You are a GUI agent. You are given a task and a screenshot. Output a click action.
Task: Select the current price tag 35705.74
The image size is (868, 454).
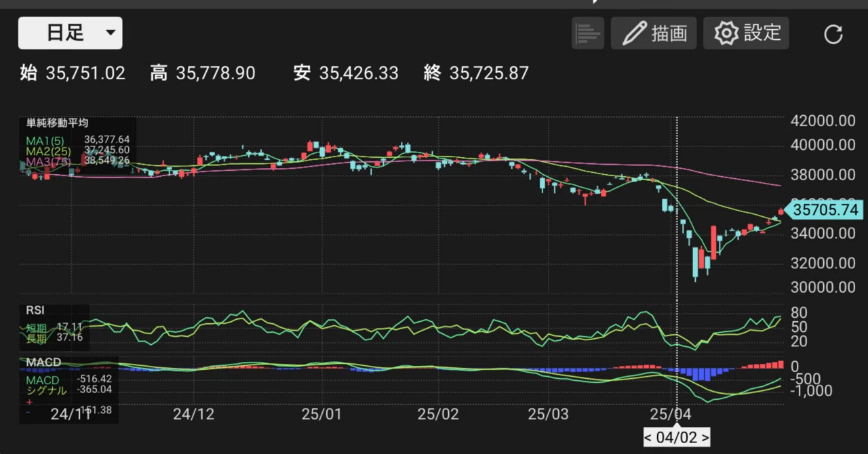[823, 211]
